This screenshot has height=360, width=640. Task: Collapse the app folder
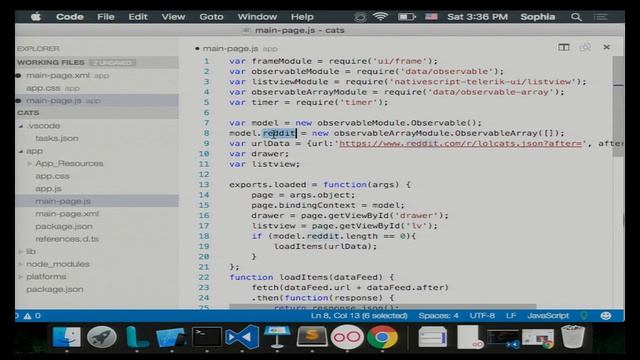coord(21,151)
